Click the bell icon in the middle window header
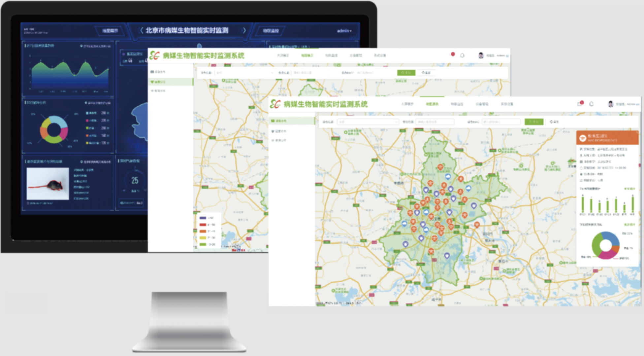 [x=462, y=55]
